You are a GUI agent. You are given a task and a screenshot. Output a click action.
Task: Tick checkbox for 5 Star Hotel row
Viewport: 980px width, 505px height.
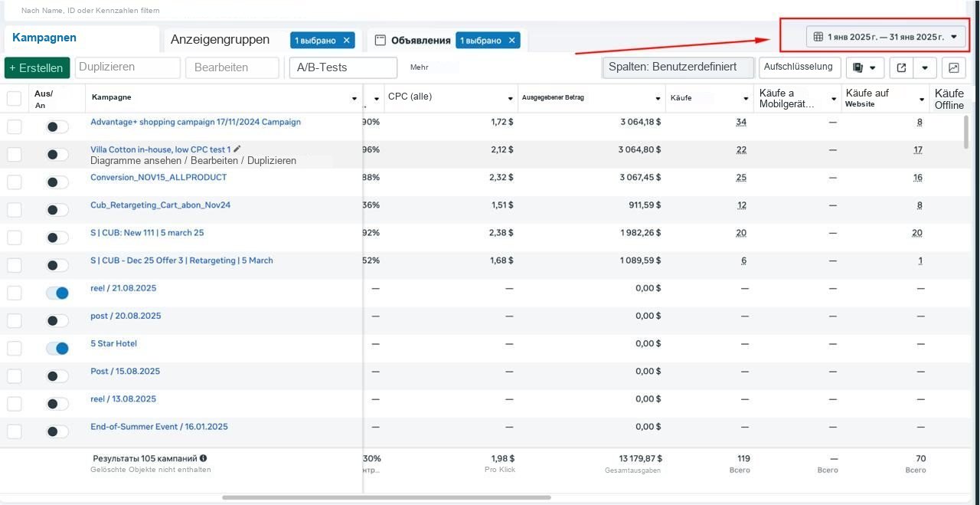point(14,349)
